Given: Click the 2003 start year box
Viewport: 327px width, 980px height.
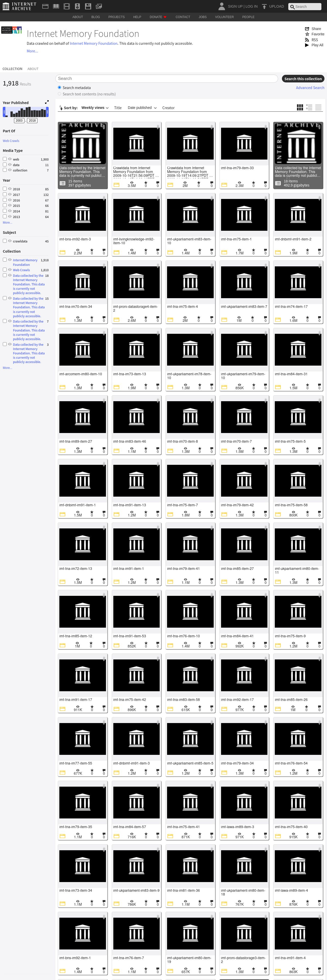Looking at the screenshot, I should point(19,121).
